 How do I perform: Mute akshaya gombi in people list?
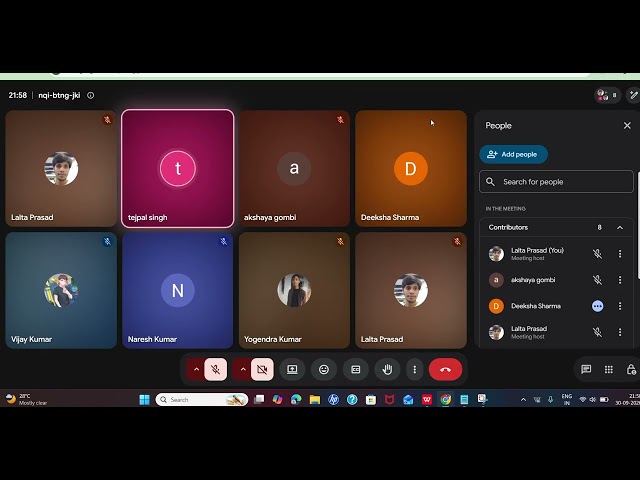click(x=597, y=280)
